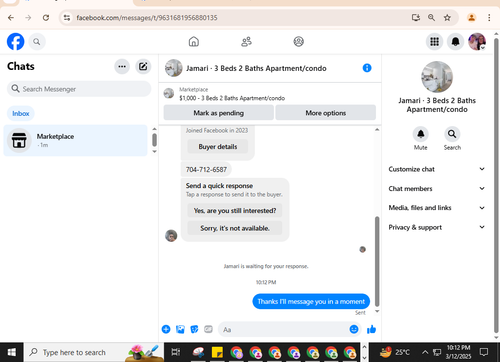Open the Groups icon in top navigation
Screen dimensions: 500x362
click(x=298, y=42)
